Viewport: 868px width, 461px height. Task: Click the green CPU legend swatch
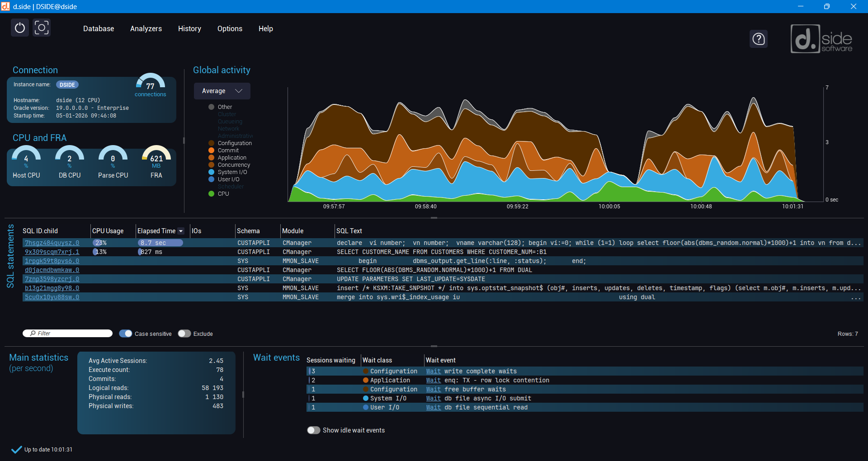coord(211,193)
